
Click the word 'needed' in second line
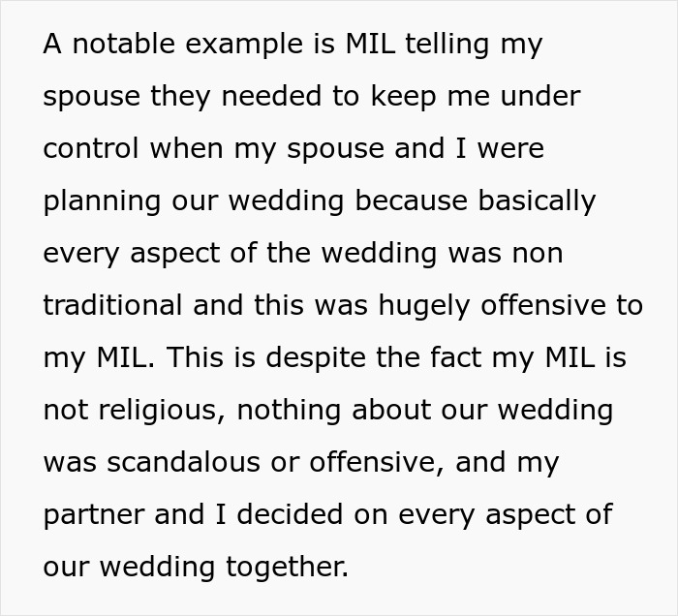(x=271, y=96)
